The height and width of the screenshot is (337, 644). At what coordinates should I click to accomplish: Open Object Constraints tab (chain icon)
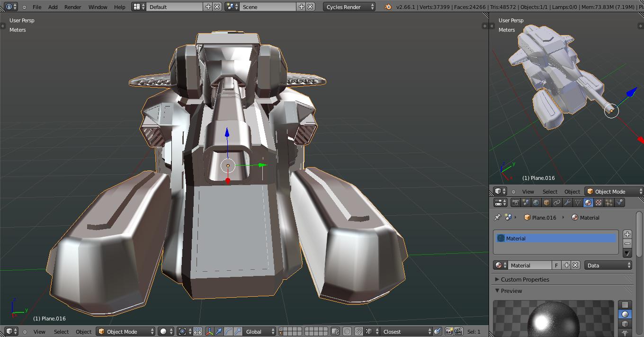(x=557, y=203)
